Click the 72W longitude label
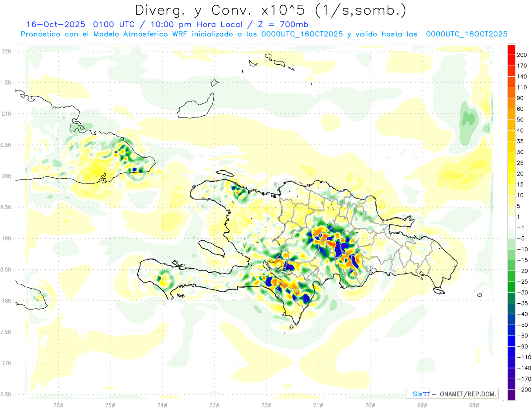The height and width of the screenshot is (411, 532). [266, 405]
